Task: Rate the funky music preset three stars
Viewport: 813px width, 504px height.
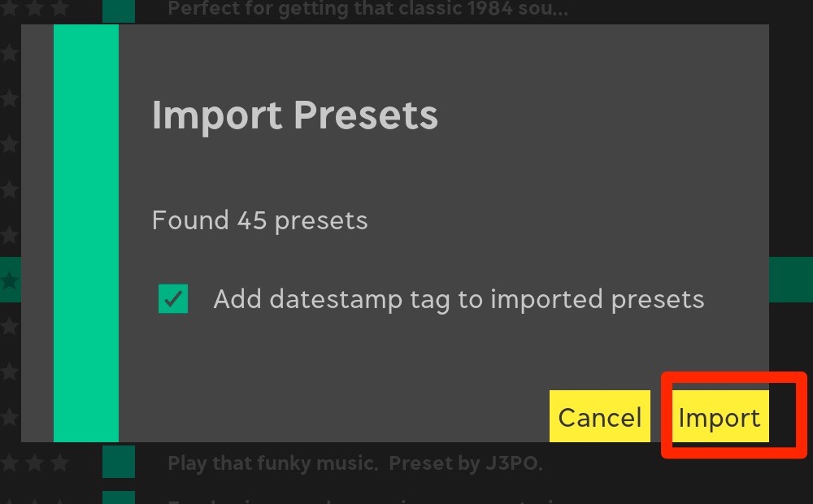Action: tap(60, 463)
